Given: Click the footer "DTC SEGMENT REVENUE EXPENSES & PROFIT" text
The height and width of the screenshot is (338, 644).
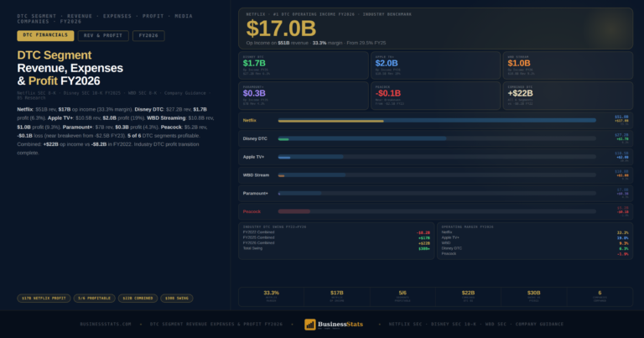Looking at the screenshot, I should tap(216, 325).
